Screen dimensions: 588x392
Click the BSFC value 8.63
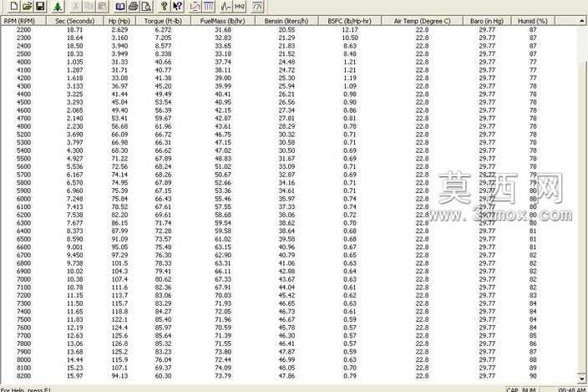(x=350, y=46)
